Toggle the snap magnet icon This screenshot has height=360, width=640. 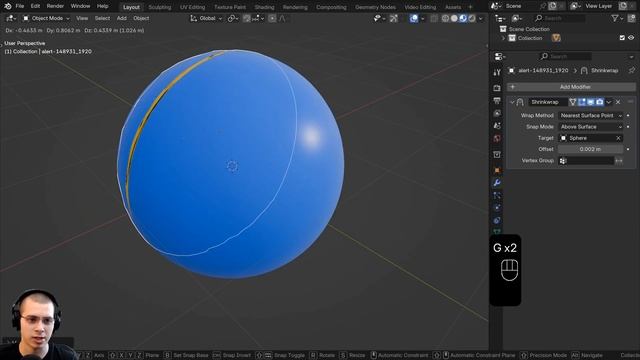click(247, 18)
